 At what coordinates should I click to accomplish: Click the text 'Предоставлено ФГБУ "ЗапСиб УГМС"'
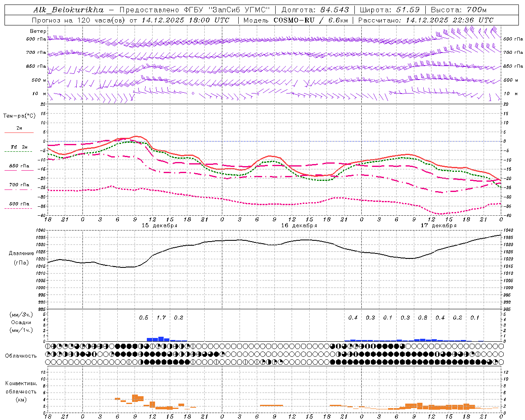coord(194,10)
